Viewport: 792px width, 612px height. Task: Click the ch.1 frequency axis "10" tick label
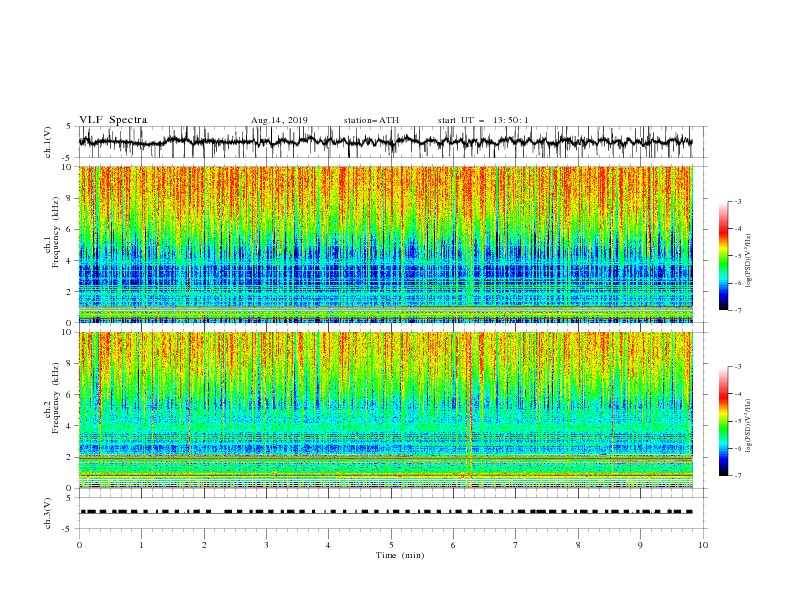[69, 167]
